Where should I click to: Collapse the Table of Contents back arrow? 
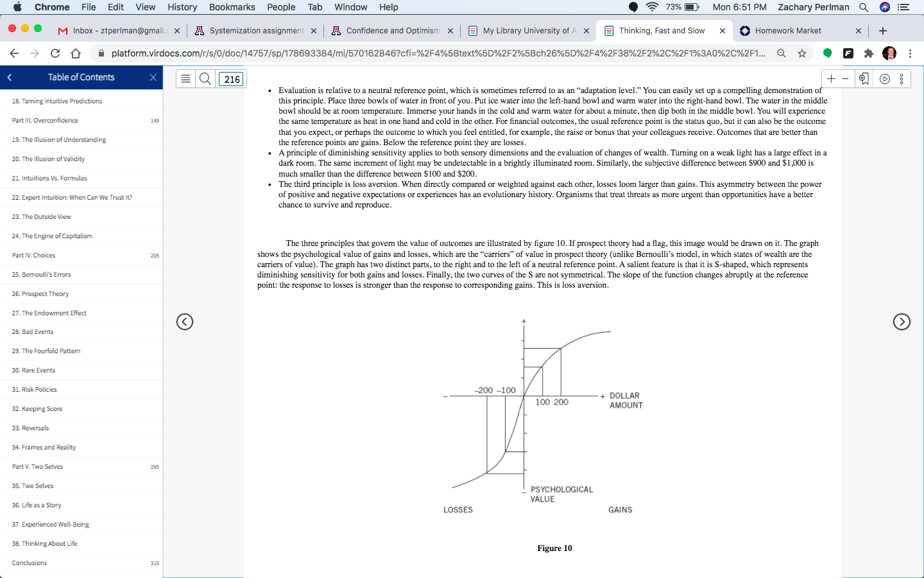[10, 77]
